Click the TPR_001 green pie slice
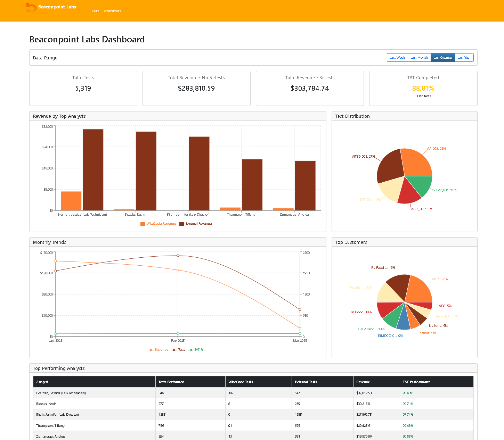Image resolution: width=504 pixels, height=440 pixels. tap(421, 185)
